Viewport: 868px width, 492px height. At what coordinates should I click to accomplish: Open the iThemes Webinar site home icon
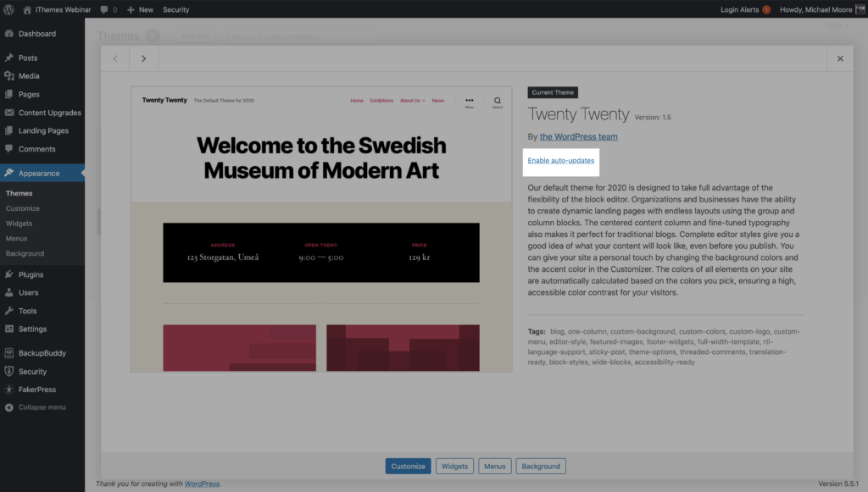tap(26, 9)
